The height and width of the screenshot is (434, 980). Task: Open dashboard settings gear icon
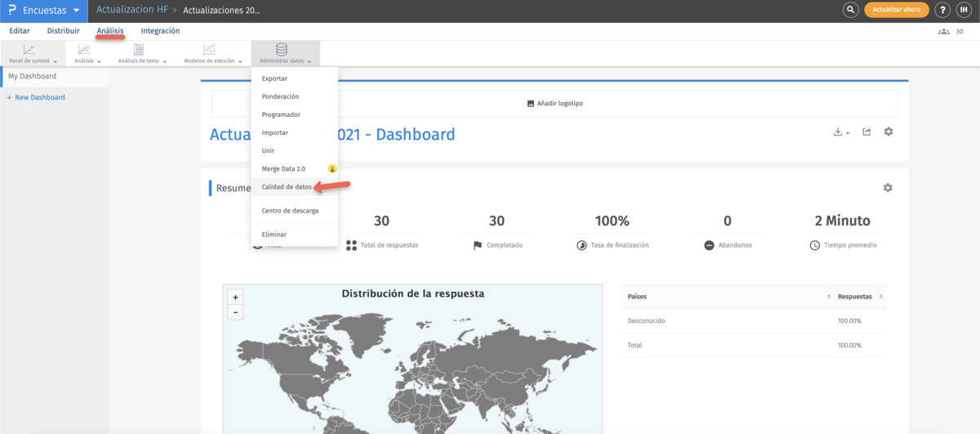click(889, 132)
